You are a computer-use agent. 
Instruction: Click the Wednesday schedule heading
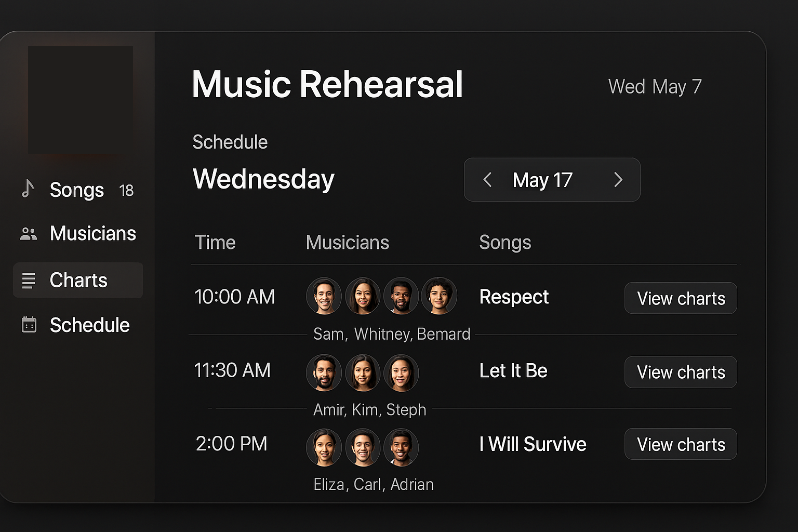pyautogui.click(x=263, y=179)
